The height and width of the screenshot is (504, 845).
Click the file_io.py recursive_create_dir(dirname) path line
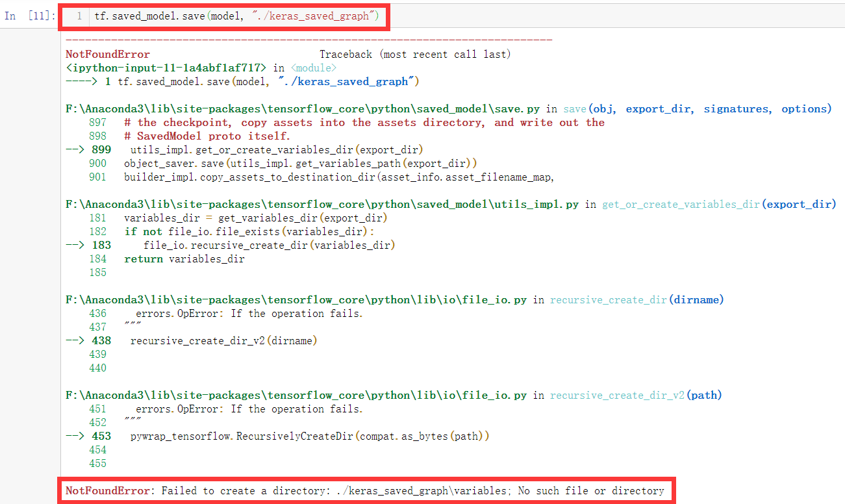point(395,300)
